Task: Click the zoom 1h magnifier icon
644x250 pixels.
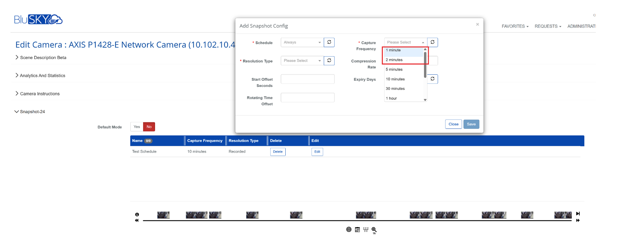Action: pos(374,230)
